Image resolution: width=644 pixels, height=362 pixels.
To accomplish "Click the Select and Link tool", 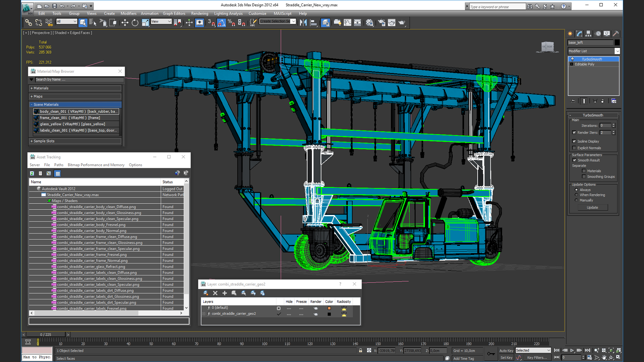I will (29, 22).
